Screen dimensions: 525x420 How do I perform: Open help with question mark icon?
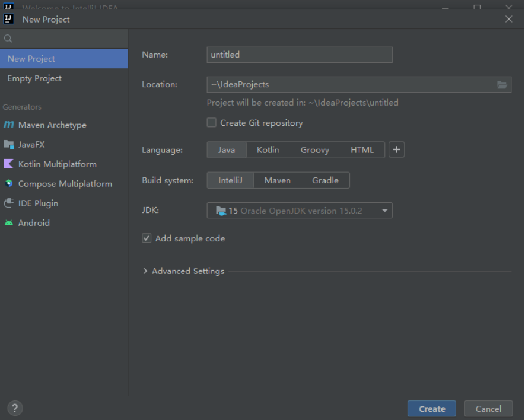point(15,408)
